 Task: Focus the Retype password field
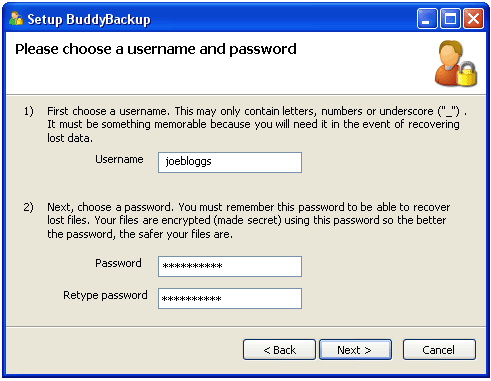click(230, 298)
